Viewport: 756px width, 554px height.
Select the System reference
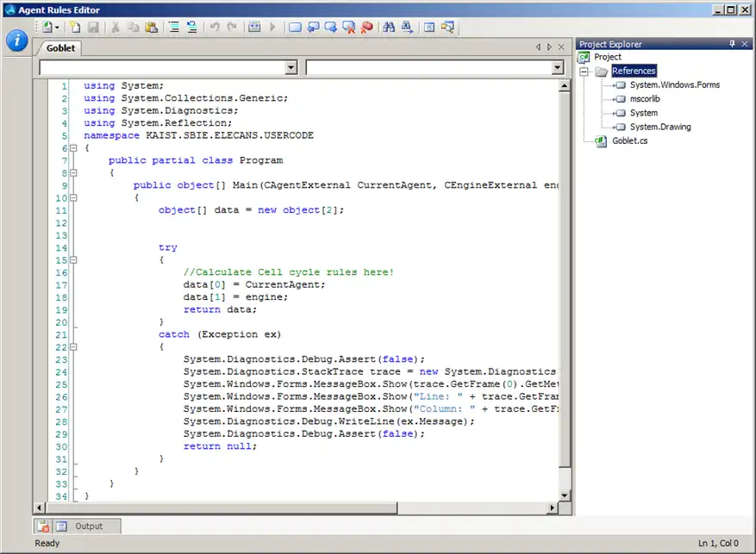pyautogui.click(x=644, y=113)
